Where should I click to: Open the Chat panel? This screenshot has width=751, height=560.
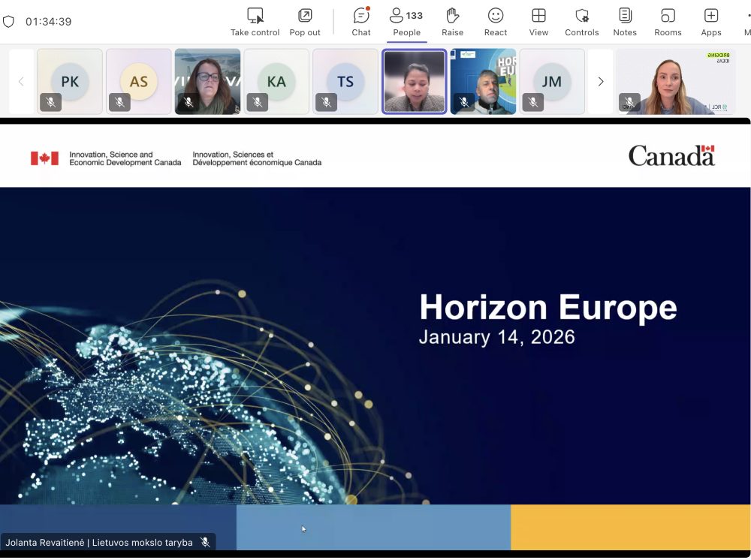click(x=361, y=16)
